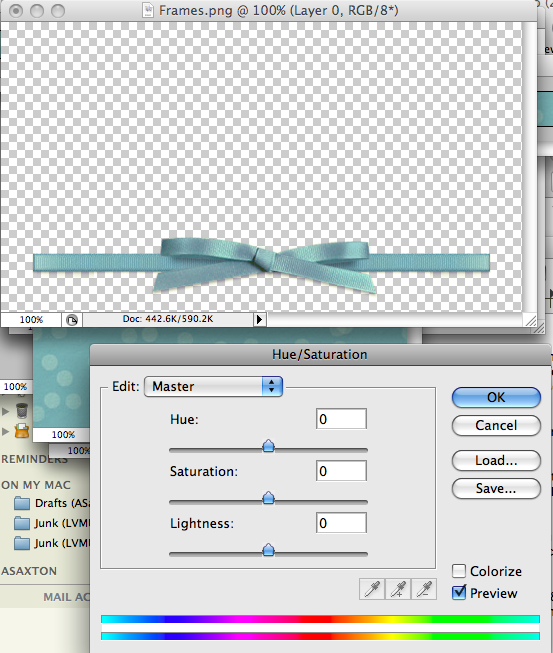
Task: Click the Lightness value input field
Action: (341, 523)
